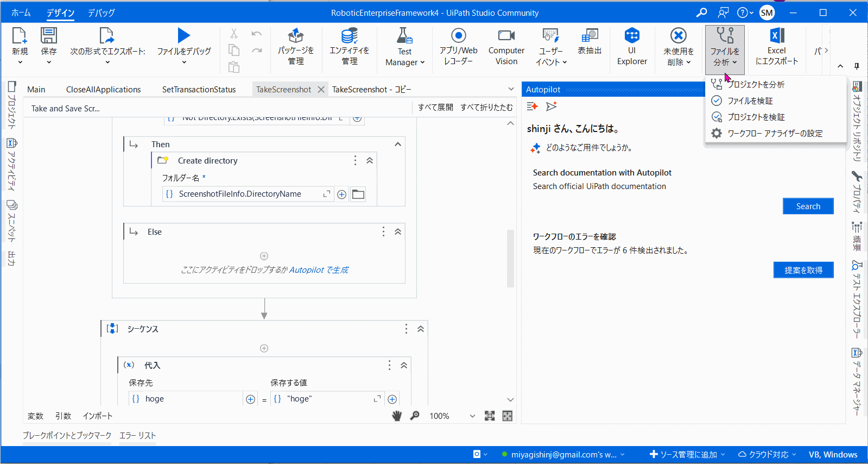Click Search button in Autopilot
The image size is (868, 464).
pos(808,206)
